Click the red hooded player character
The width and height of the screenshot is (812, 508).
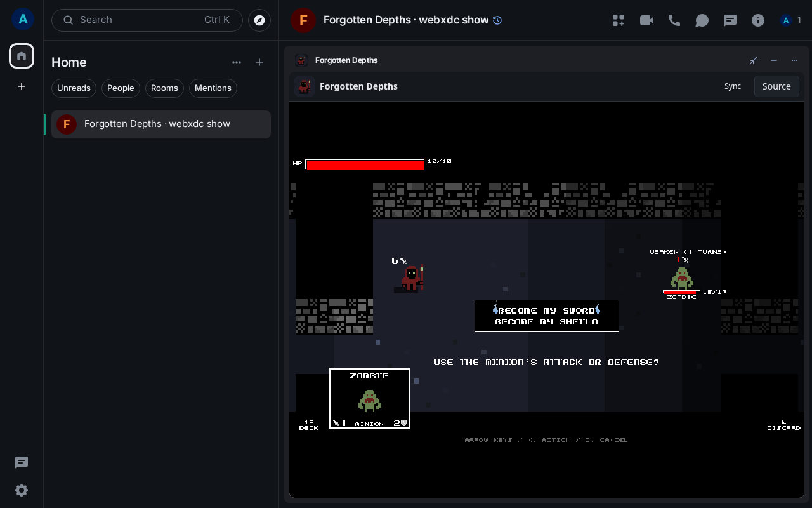point(412,278)
